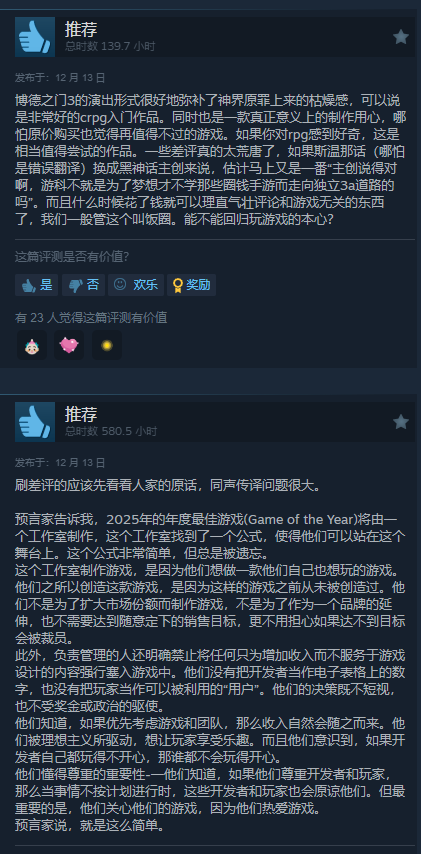Image resolution: width=421 pixels, height=854 pixels.
Task: Click the 有 23 人觉得这篇评测有价值 text
Action: 91,318
